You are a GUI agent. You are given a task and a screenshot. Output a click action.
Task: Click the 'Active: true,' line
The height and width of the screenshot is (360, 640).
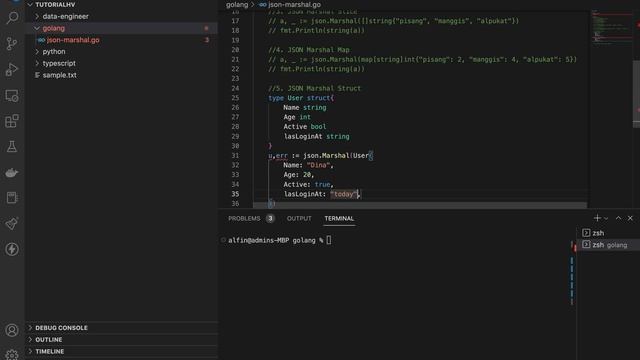click(x=309, y=184)
